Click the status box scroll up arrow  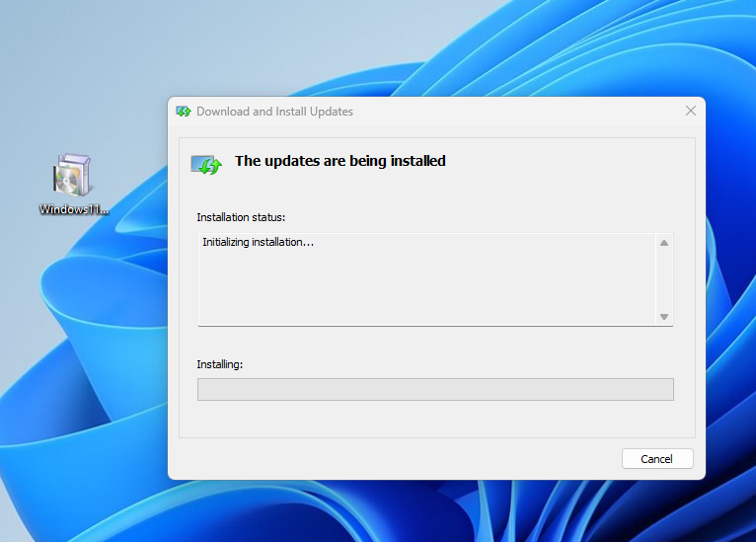(664, 243)
